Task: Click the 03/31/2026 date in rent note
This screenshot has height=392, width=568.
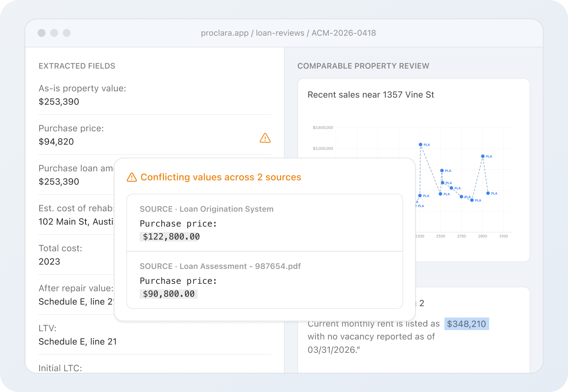Action: click(331, 350)
